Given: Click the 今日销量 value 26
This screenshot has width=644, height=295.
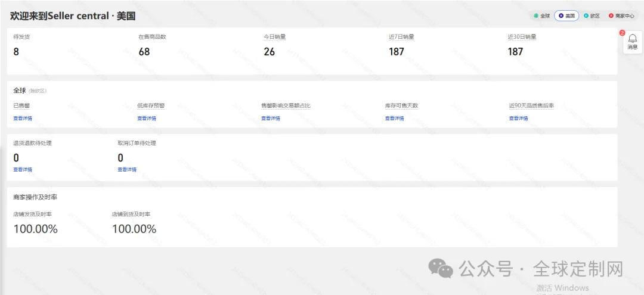Looking at the screenshot, I should [x=270, y=52].
